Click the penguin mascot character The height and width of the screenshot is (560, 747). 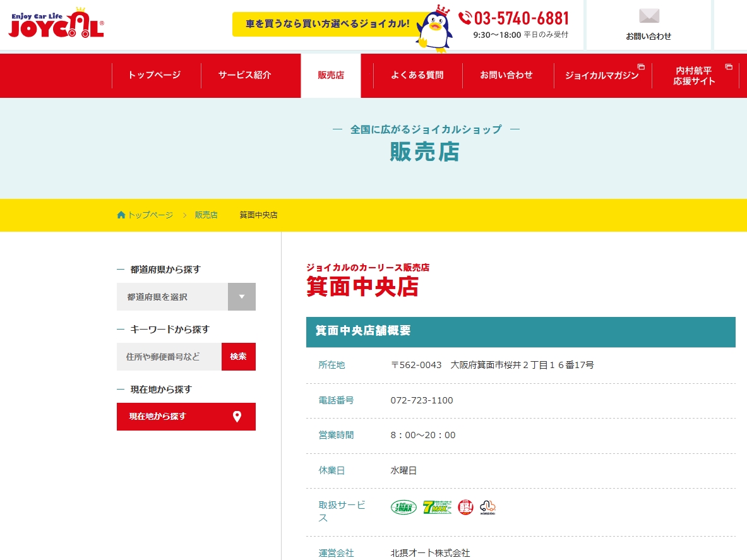[434, 28]
